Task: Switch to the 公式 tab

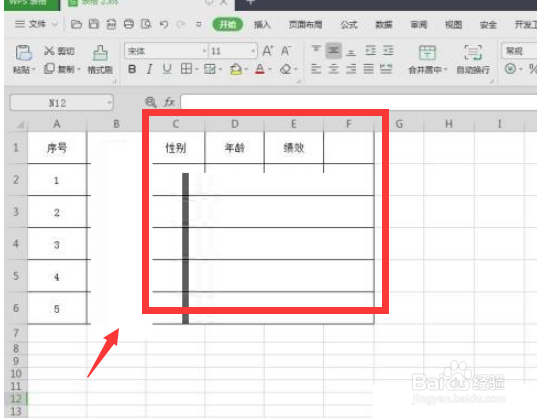Action: point(349,24)
